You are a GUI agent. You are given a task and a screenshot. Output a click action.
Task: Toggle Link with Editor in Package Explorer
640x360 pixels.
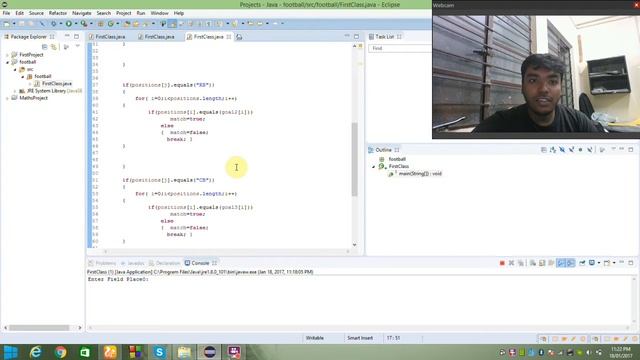coord(54,47)
